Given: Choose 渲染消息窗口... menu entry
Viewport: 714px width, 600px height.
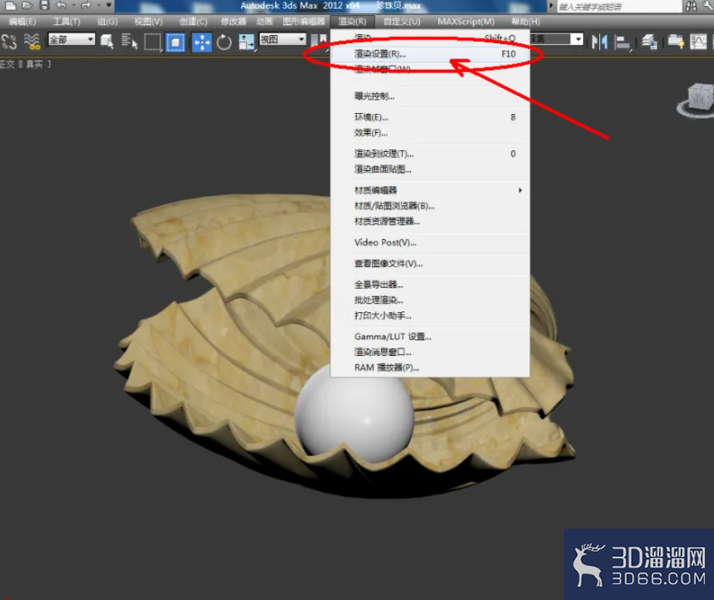Looking at the screenshot, I should [x=430, y=352].
